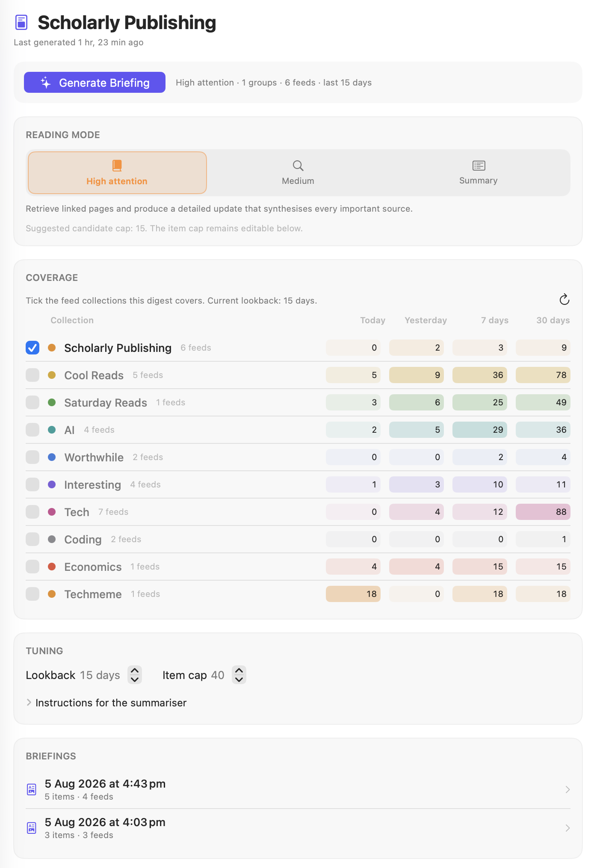Viewport: 591px width, 868px height.
Task: Click the Worthwhile collection name
Action: pyautogui.click(x=94, y=458)
